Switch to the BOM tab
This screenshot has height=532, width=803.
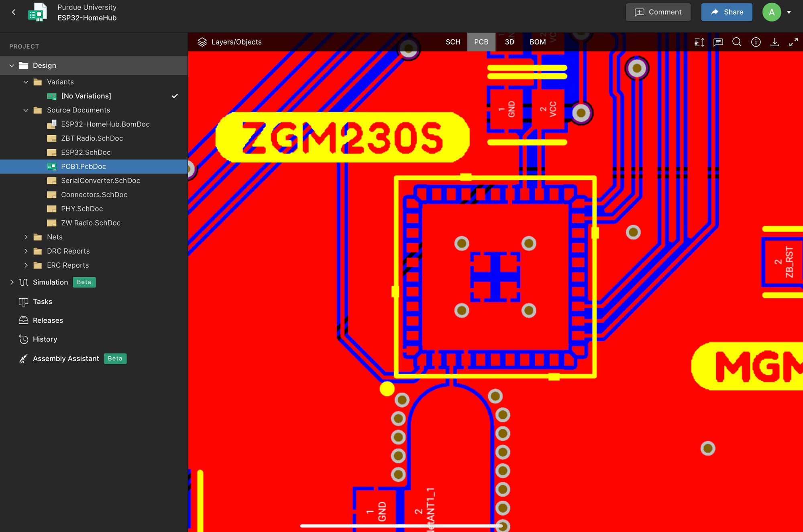tap(538, 42)
